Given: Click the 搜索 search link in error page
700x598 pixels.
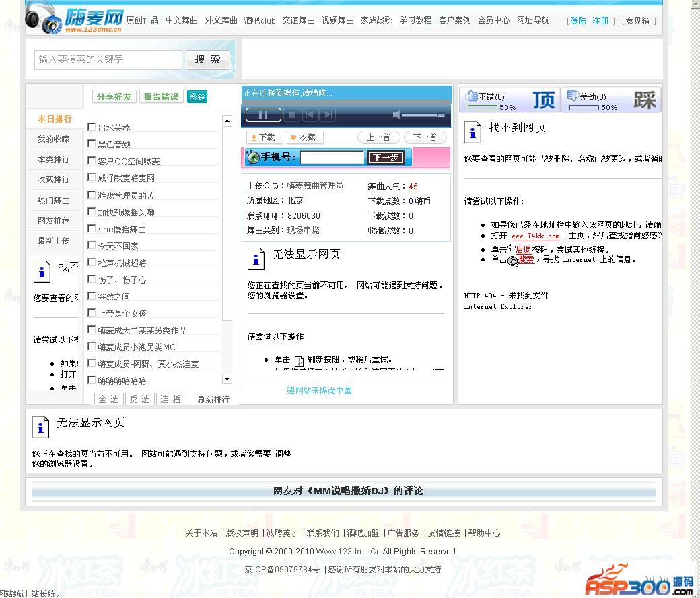Looking at the screenshot, I should pos(526,259).
